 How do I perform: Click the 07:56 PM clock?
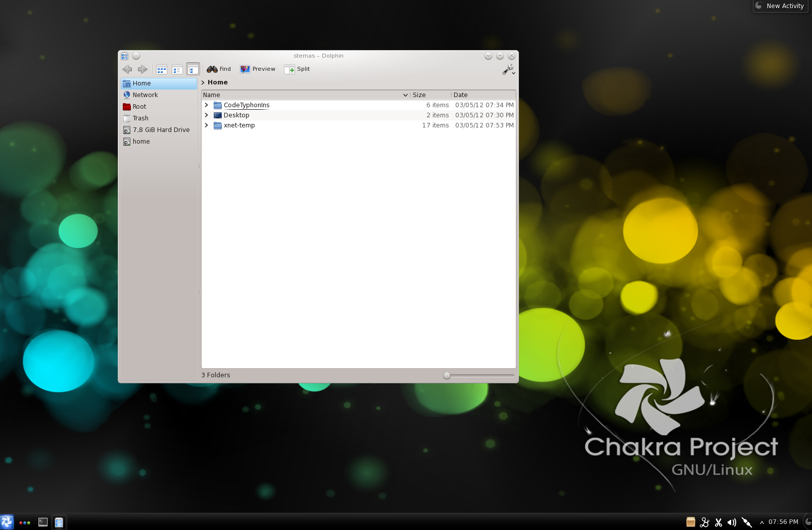pos(783,522)
